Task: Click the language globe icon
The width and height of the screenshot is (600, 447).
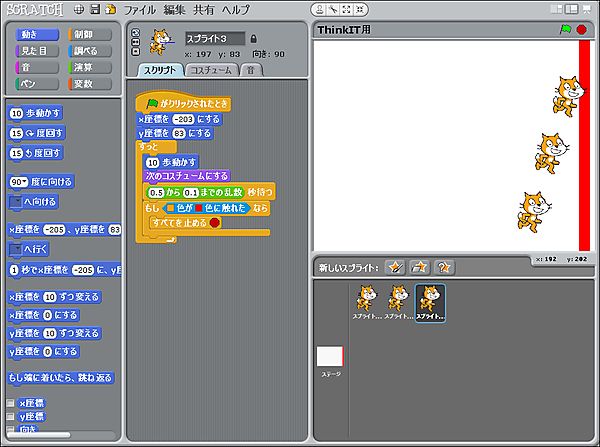Action: [x=79, y=10]
